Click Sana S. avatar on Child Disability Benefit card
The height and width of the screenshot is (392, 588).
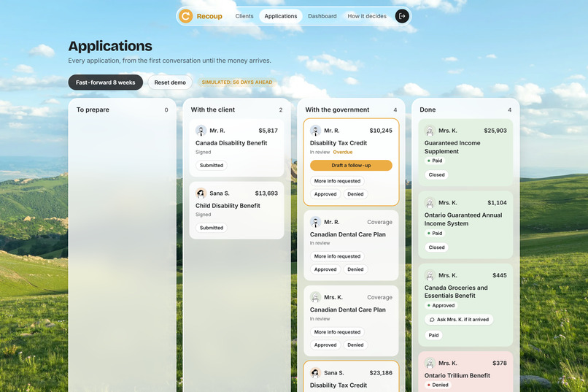point(201,193)
